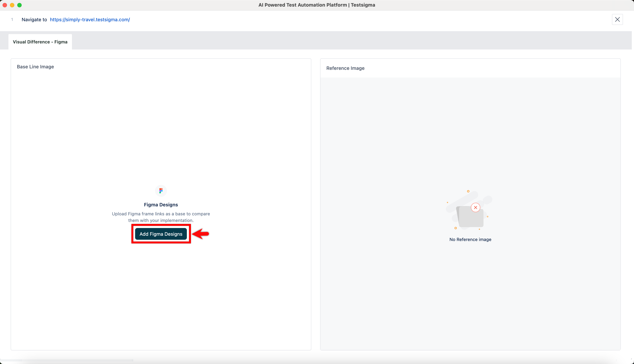This screenshot has height=364, width=634.
Task: Open the simply-travel.testsigma.com link
Action: (90, 19)
